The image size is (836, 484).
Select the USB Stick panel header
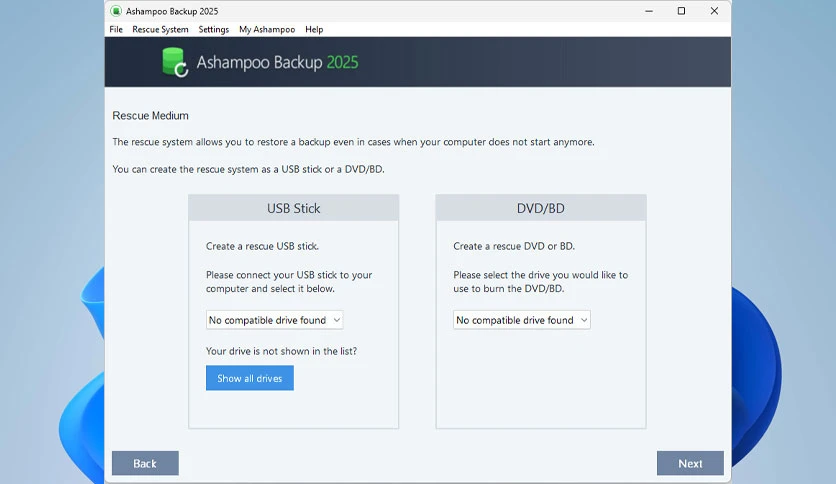[x=293, y=208]
